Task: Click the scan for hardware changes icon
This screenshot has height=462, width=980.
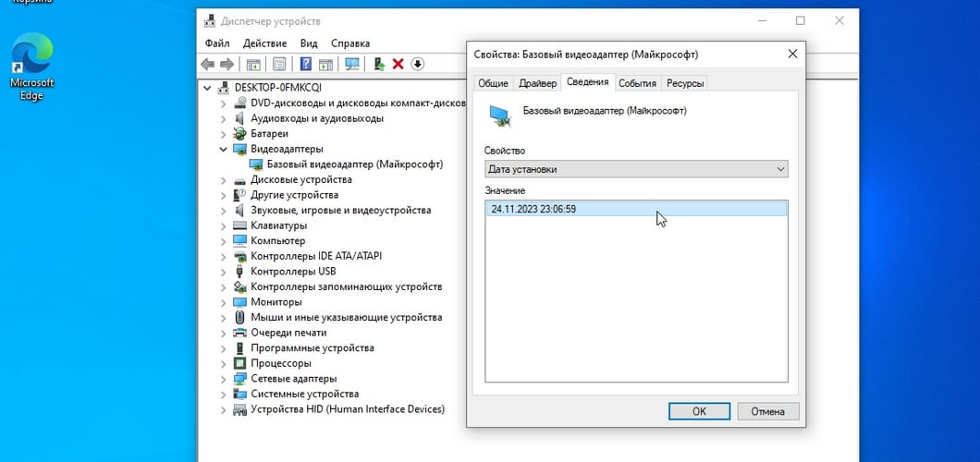Action: (x=351, y=64)
